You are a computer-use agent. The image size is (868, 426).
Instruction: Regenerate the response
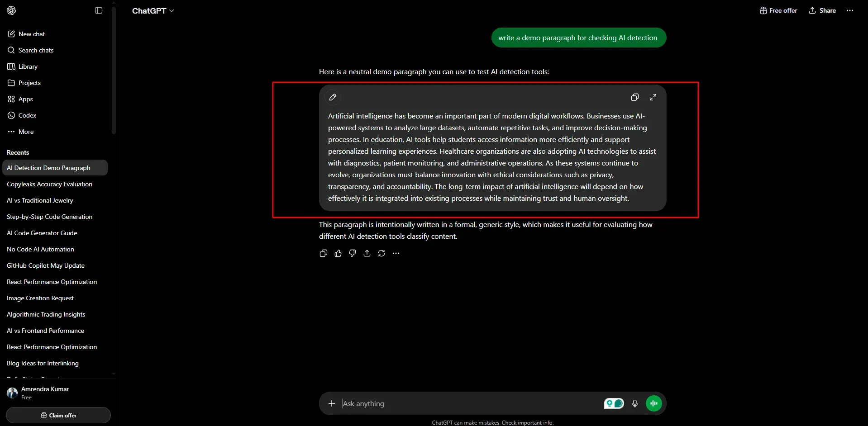382,253
